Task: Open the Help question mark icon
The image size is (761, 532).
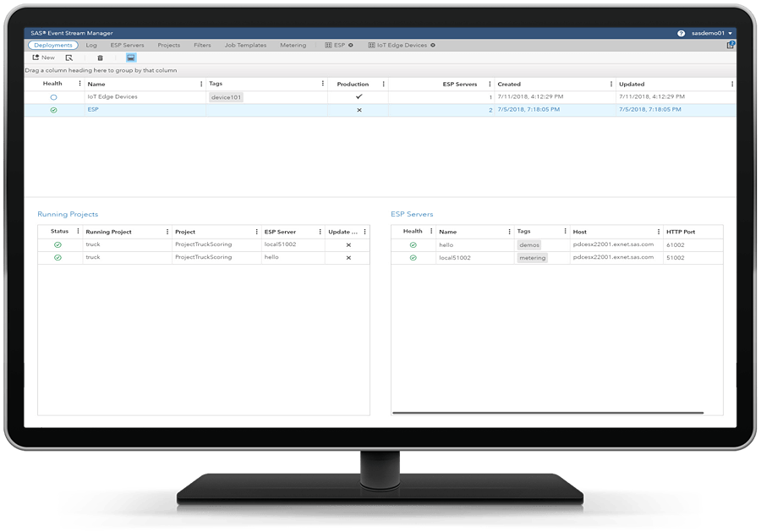Action: pyautogui.click(x=682, y=33)
